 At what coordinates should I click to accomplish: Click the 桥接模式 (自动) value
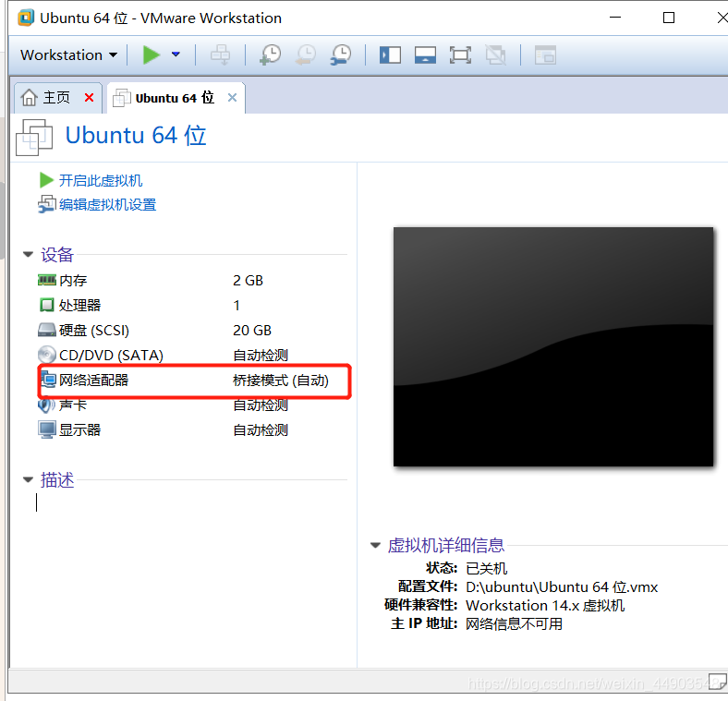pos(281,381)
